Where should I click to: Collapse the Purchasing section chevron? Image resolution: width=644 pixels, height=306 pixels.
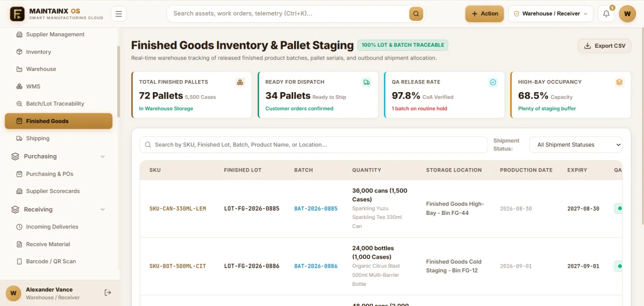(x=103, y=157)
